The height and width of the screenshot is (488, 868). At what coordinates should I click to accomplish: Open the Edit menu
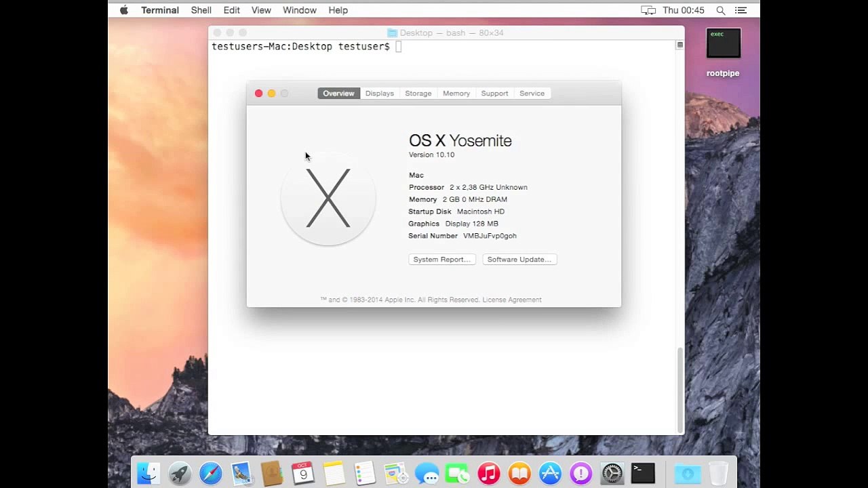(232, 10)
